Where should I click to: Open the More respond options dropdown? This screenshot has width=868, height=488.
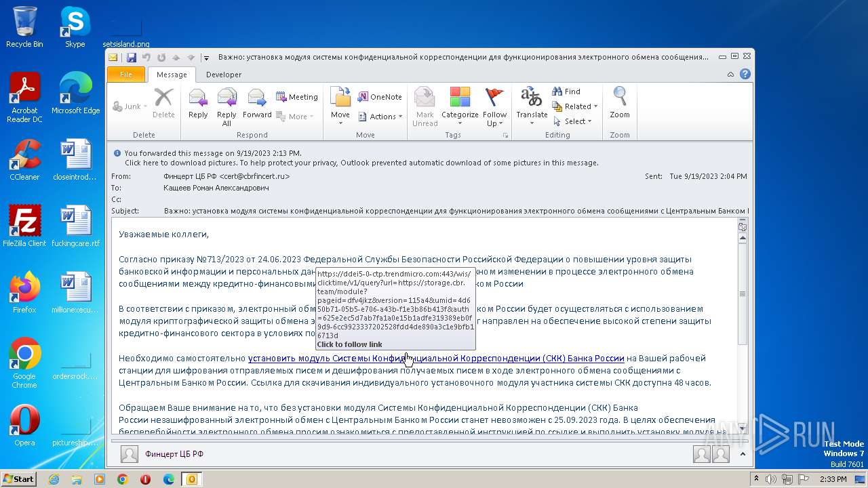pyautogui.click(x=295, y=117)
